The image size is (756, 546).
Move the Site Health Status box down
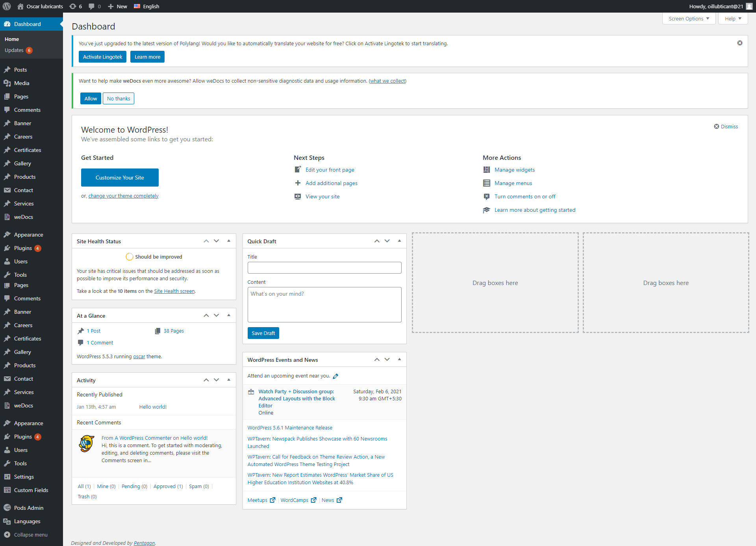216,241
